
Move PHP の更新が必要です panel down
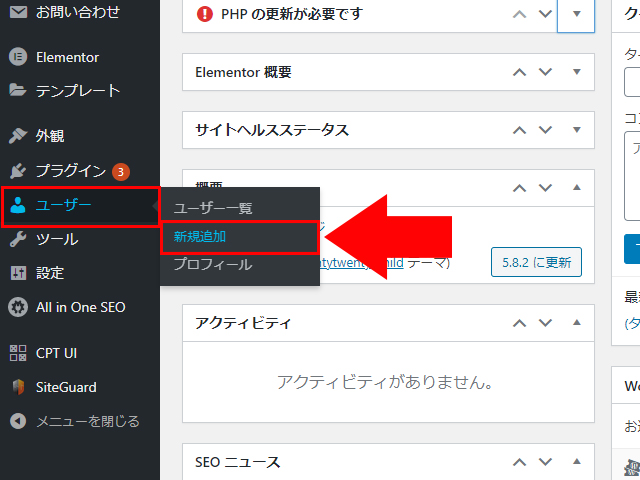coord(545,14)
